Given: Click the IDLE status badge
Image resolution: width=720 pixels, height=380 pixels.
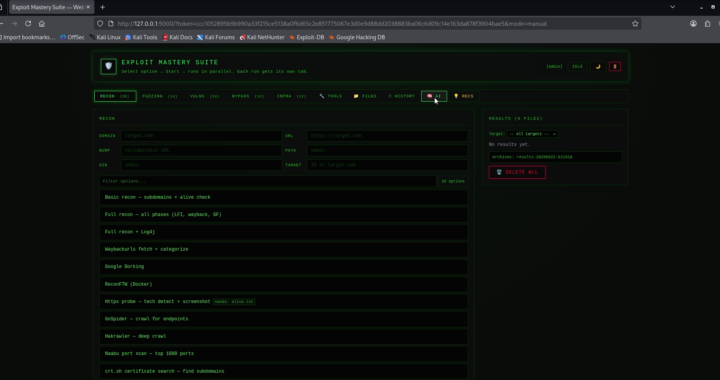Looking at the screenshot, I should click(x=577, y=67).
